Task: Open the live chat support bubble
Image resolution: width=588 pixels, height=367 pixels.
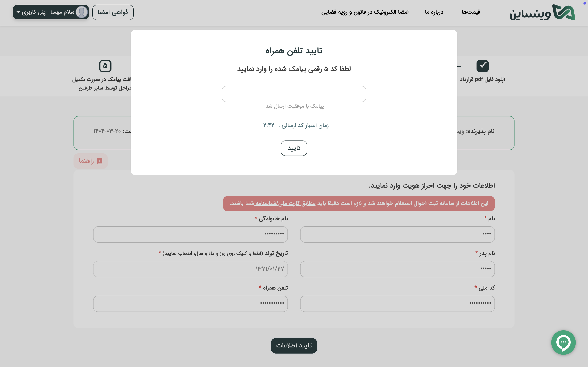Action: (563, 342)
